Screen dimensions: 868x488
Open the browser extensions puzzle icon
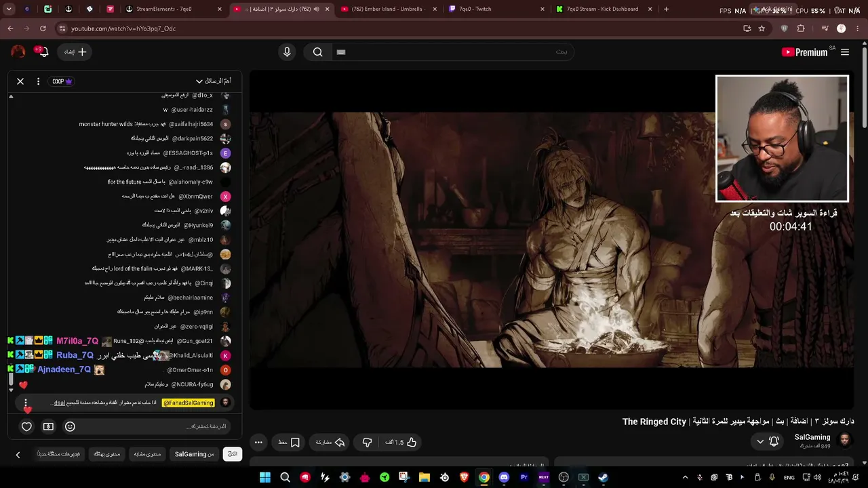click(801, 28)
